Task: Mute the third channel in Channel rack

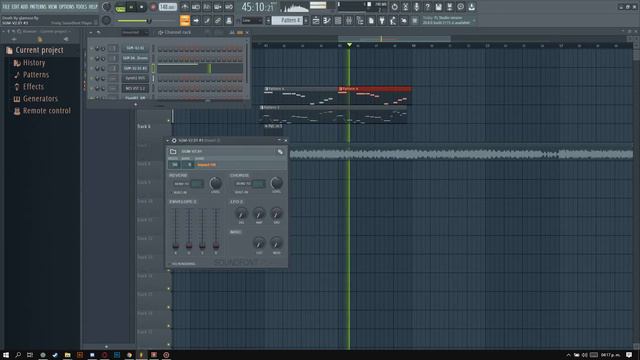Action: coord(91,68)
